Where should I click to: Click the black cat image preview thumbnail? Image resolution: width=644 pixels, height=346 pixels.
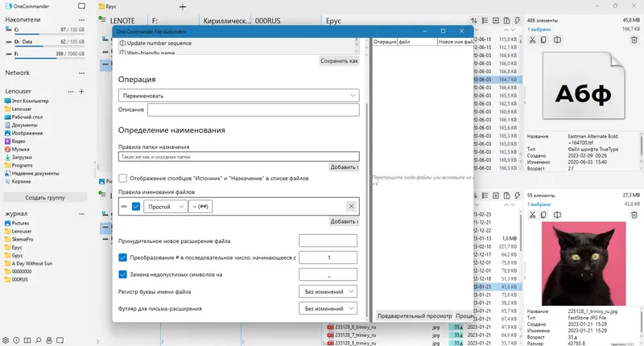[x=584, y=263]
